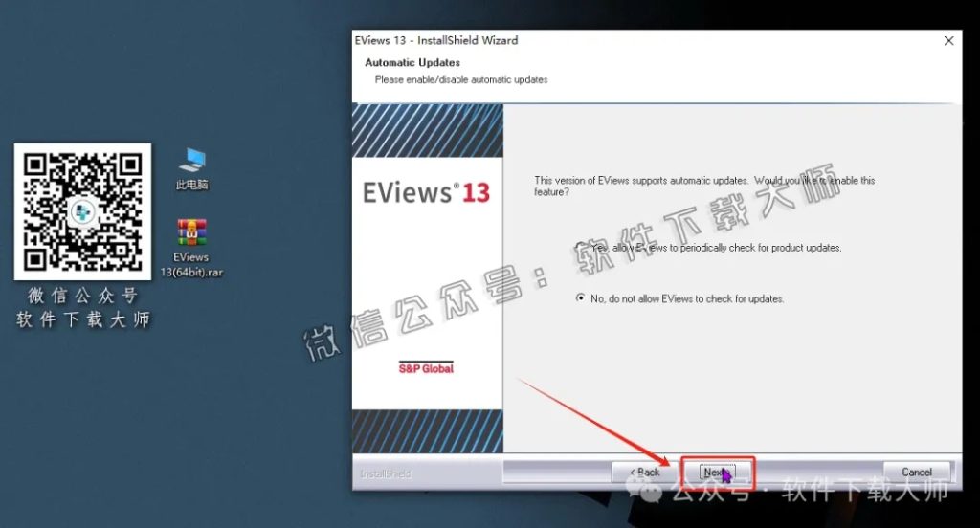Click 'EViews 13 - InstallShield Wizard' title text
This screenshot has width=980, height=528.
pos(436,40)
